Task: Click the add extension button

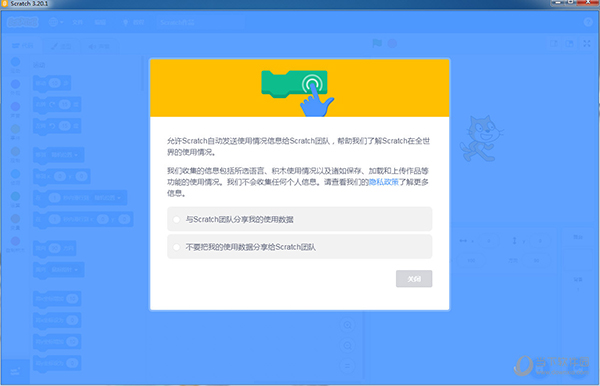Action: (15, 371)
